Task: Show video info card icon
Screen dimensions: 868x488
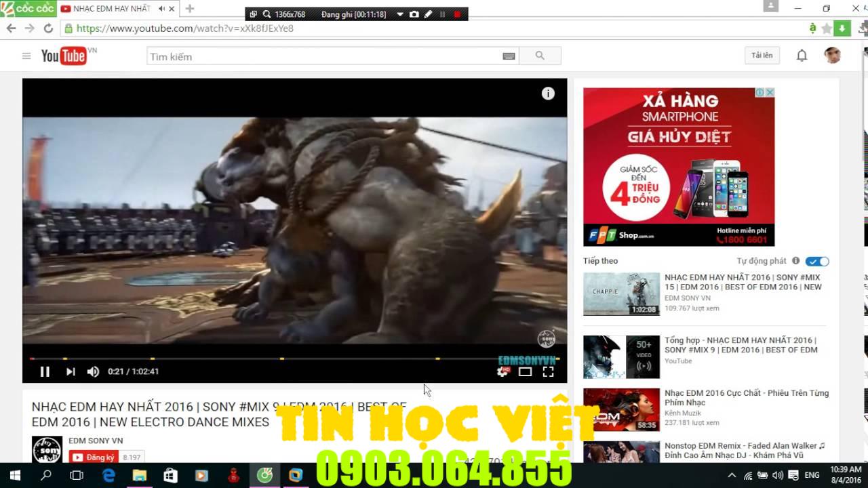Action: click(548, 94)
